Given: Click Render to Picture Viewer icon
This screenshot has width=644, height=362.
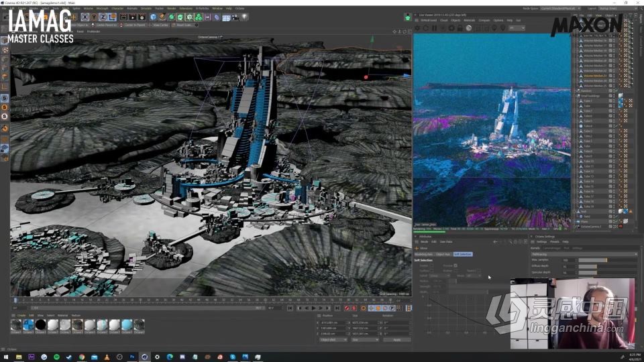Looking at the screenshot, I should (133, 17).
